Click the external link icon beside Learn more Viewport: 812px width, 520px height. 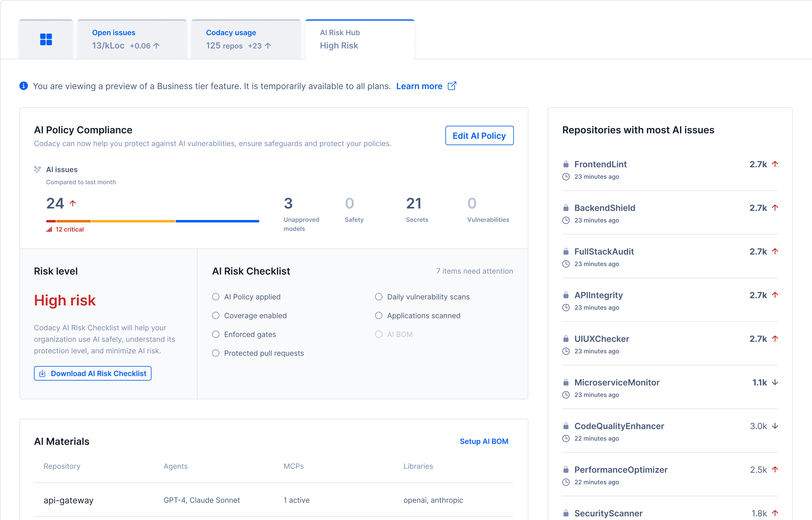452,86
